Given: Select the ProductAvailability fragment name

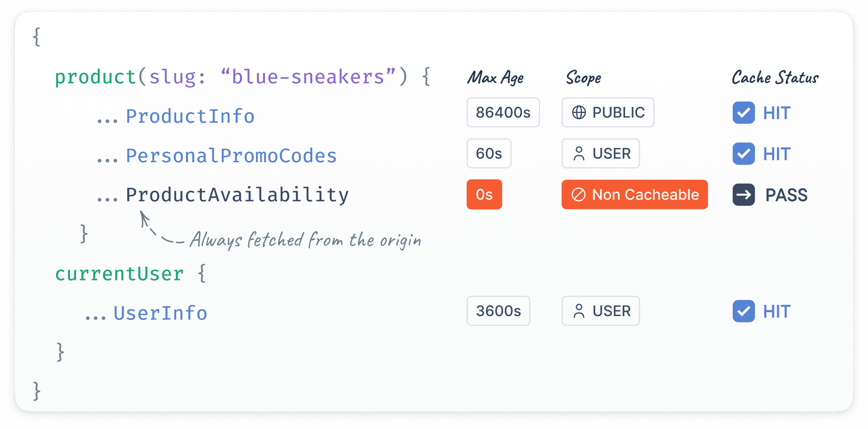Looking at the screenshot, I should pyautogui.click(x=237, y=195).
